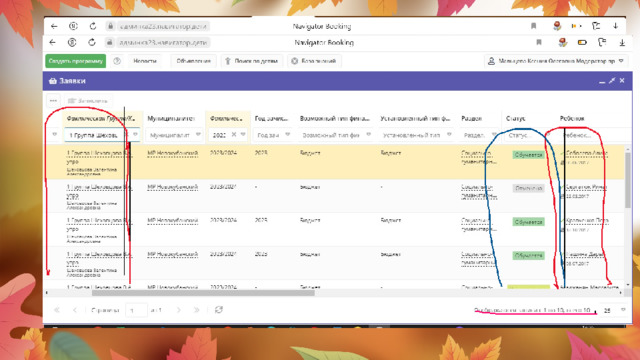Sort by Муниципалитет column header
640x360 pixels.
171,118
